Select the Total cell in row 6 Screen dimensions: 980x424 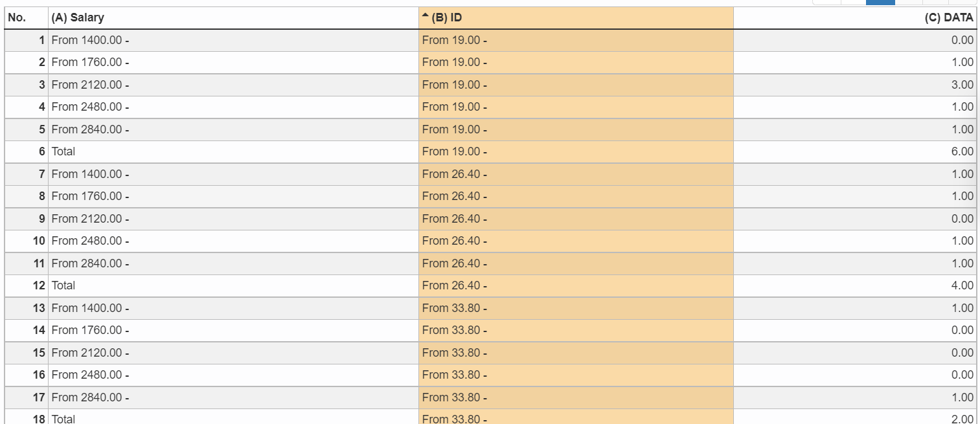(x=234, y=151)
